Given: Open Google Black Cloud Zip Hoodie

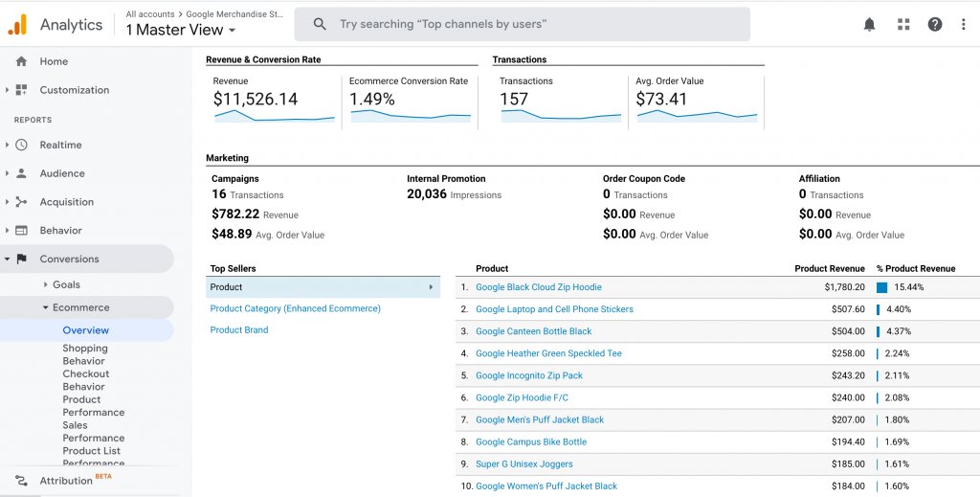Looking at the screenshot, I should pyautogui.click(x=538, y=287).
